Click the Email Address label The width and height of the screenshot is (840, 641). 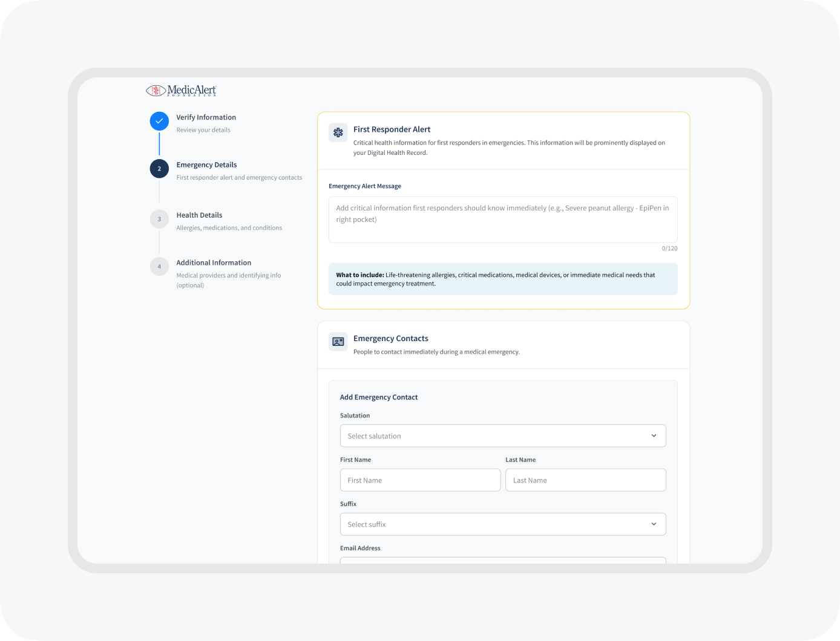point(360,548)
